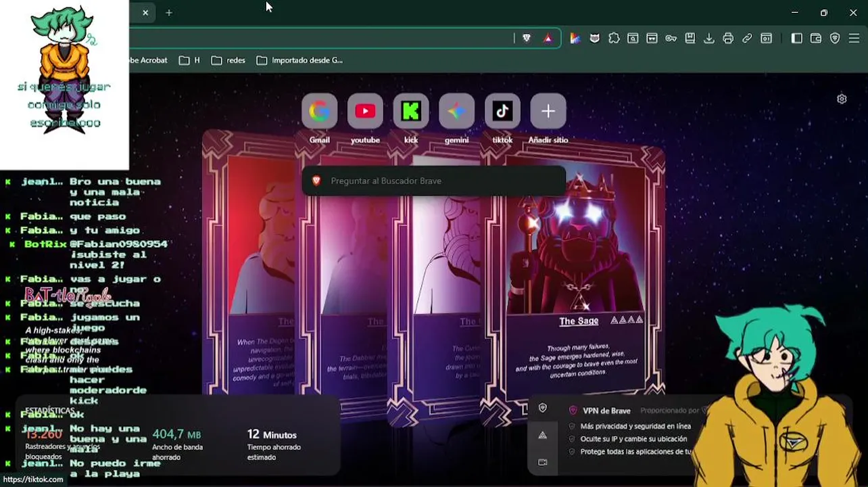Open the Importado desde G... bookmarks folder
Viewport: 868px width, 487px height.
click(299, 60)
